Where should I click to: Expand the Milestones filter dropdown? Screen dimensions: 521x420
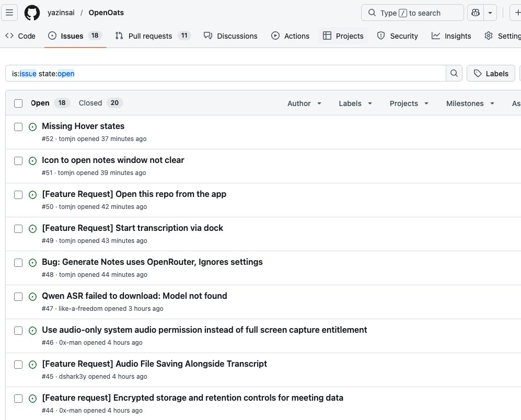tap(470, 103)
